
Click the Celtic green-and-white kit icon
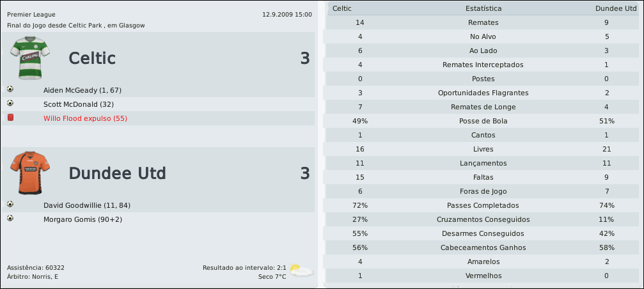coord(26,57)
